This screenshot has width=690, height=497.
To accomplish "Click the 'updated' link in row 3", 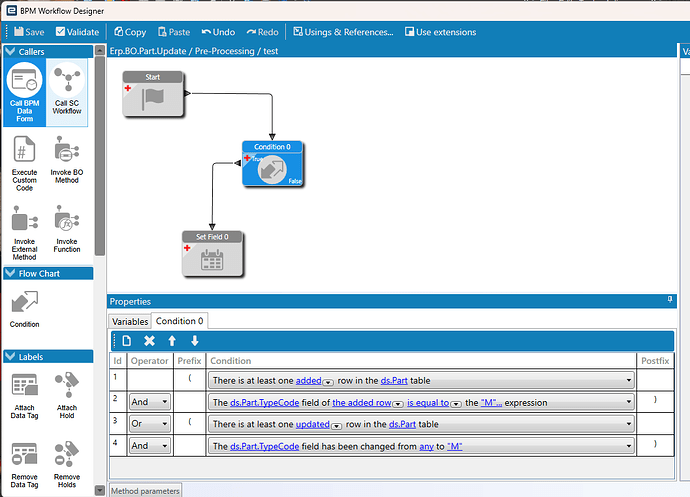I will (x=312, y=424).
